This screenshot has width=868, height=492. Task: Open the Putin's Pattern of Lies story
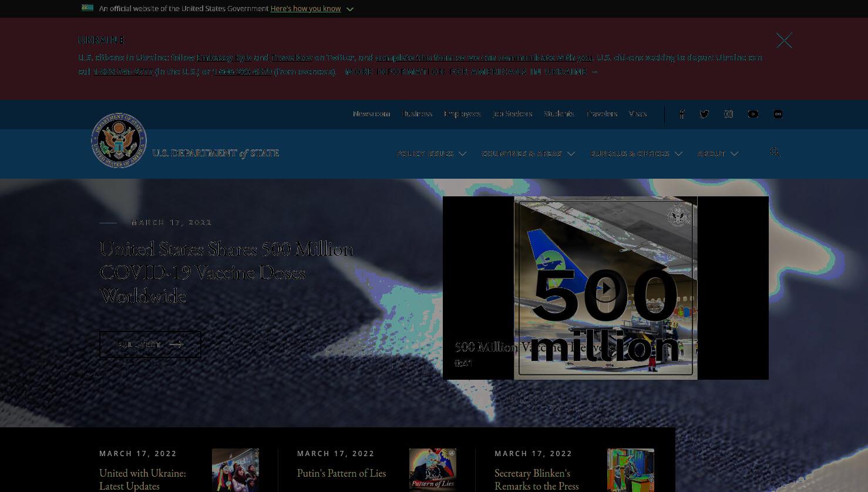341,473
